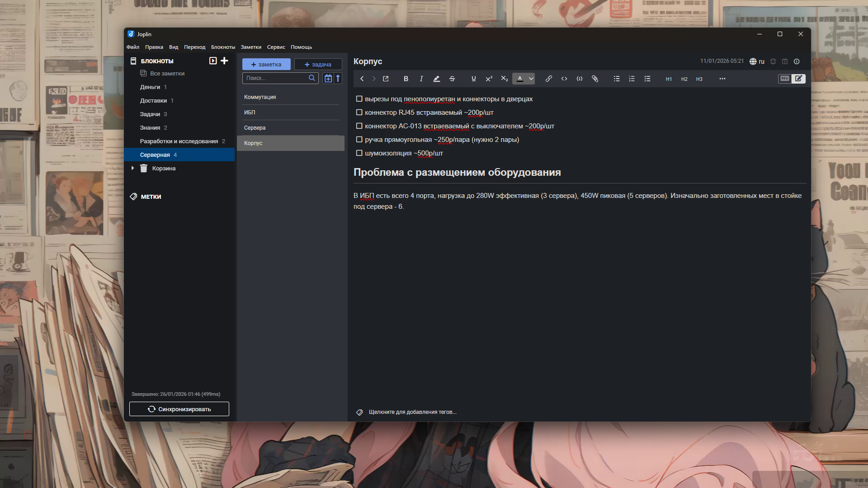Viewport: 868px width, 488px height.
Task: Insert a hyperlink using the link icon
Action: click(549, 78)
